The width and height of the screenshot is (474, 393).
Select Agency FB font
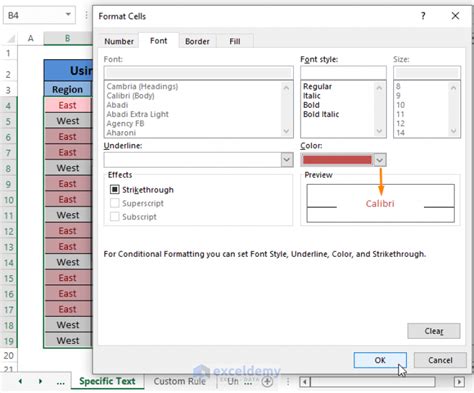pos(125,124)
